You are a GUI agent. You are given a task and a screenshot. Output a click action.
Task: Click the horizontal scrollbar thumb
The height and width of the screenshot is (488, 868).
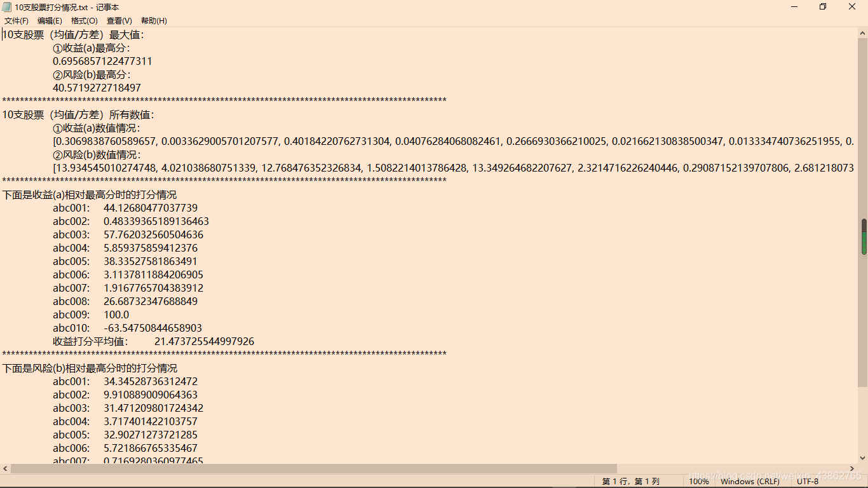(314, 468)
